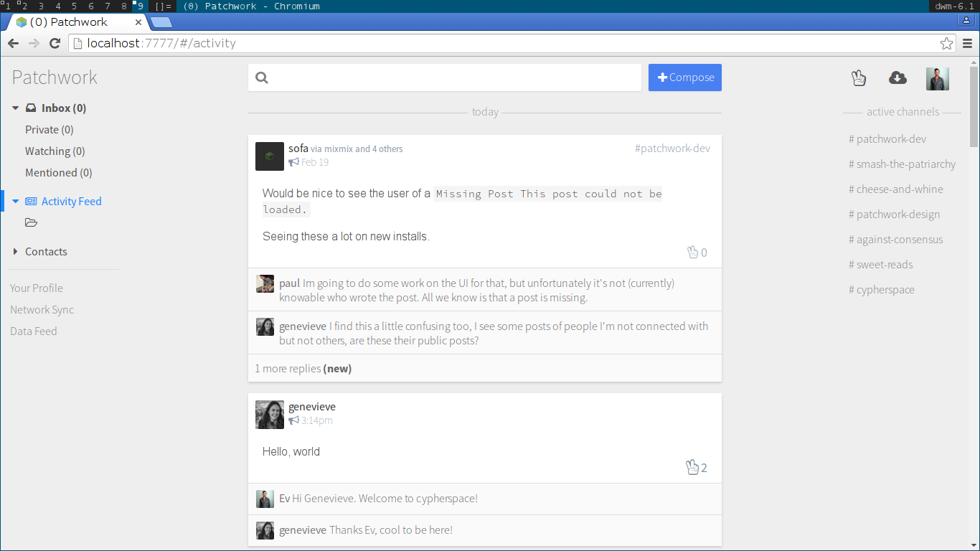The width and height of the screenshot is (980, 551).
Task: Open # patchwork-design channel
Action: (895, 215)
